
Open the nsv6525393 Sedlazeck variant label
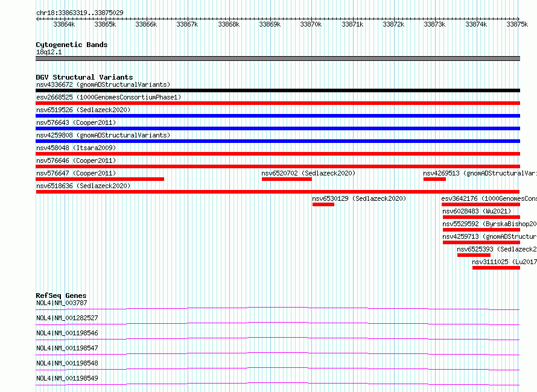tap(497, 249)
